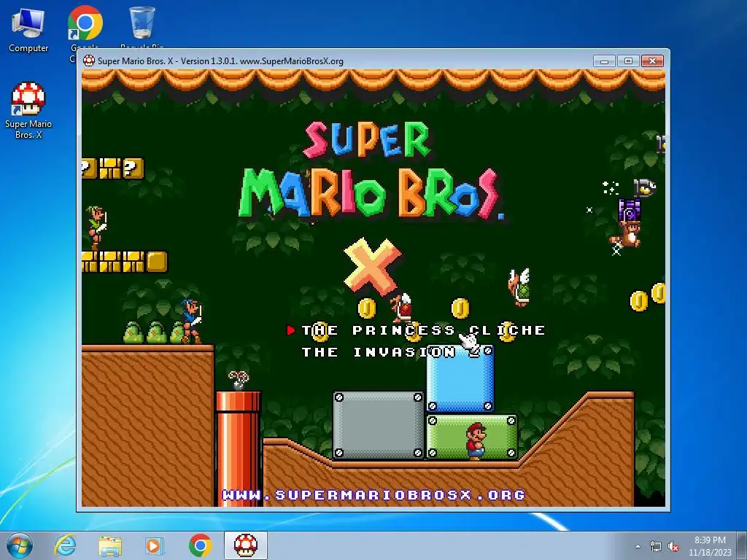The image size is (747, 560).
Task: Launch the Super Mario Bros. X desktop shortcut
Action: (28, 111)
